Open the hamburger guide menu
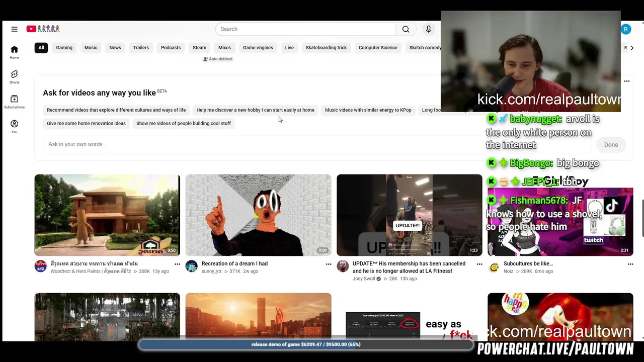 [x=14, y=29]
